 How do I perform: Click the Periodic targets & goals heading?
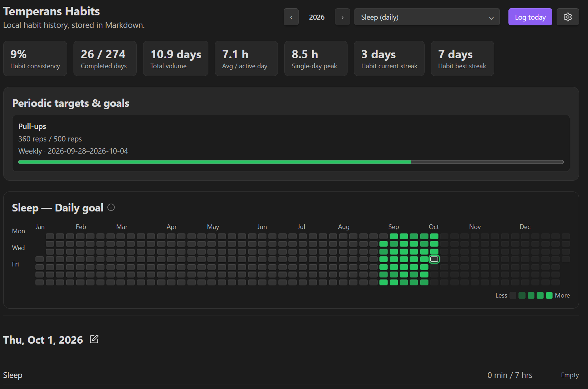pyautogui.click(x=71, y=103)
